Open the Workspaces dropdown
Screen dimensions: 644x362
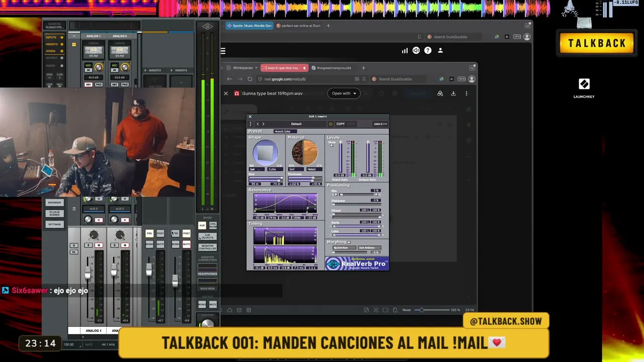coord(242,68)
